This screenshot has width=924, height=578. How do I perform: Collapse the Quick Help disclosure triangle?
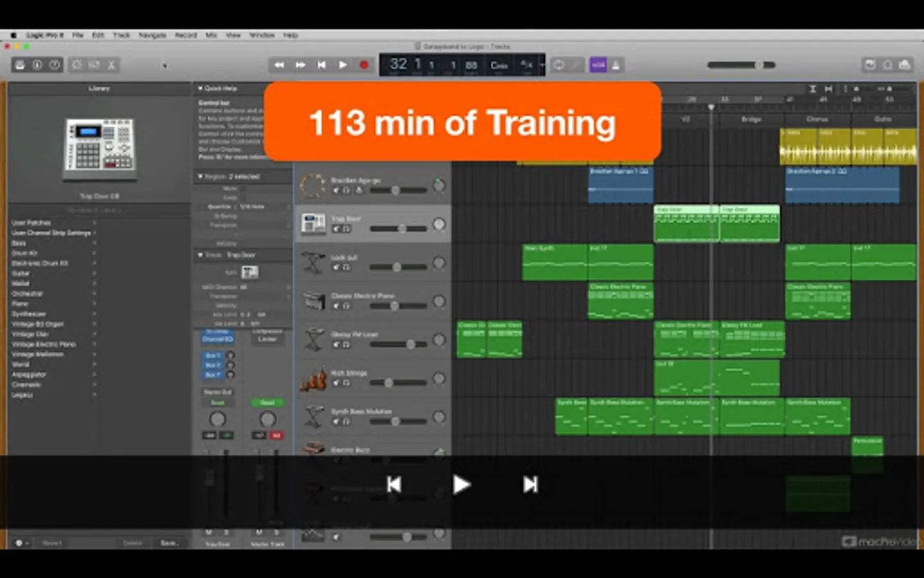pos(200,88)
